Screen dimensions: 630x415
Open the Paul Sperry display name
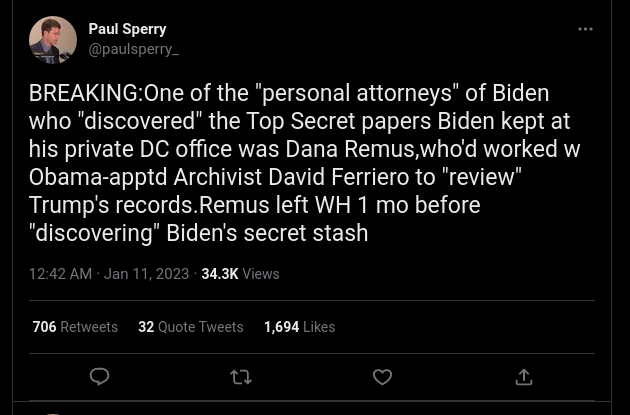click(x=127, y=29)
